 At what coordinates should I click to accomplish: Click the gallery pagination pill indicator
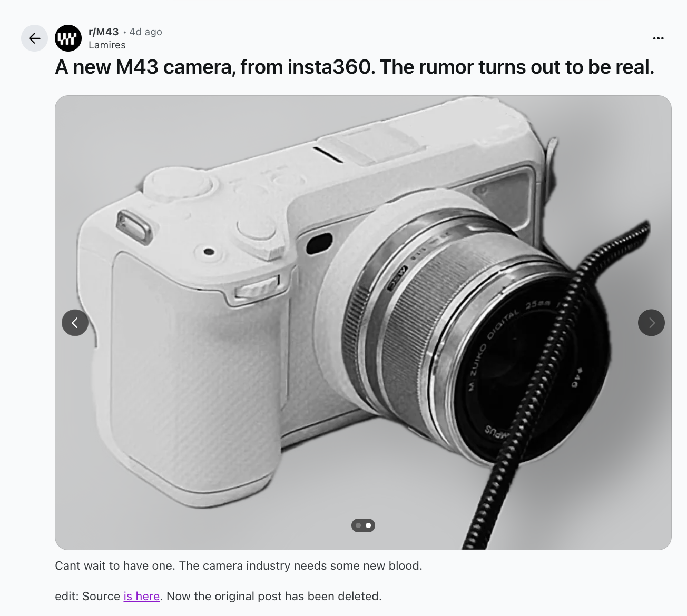point(363,525)
